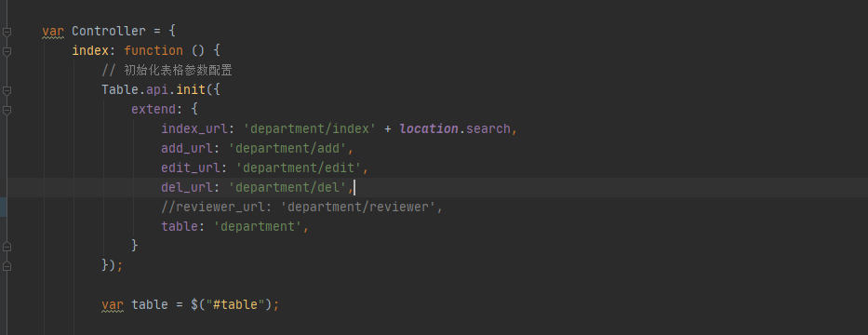Click the underlined var before table
This screenshot has width=868, height=335.
[x=113, y=305]
